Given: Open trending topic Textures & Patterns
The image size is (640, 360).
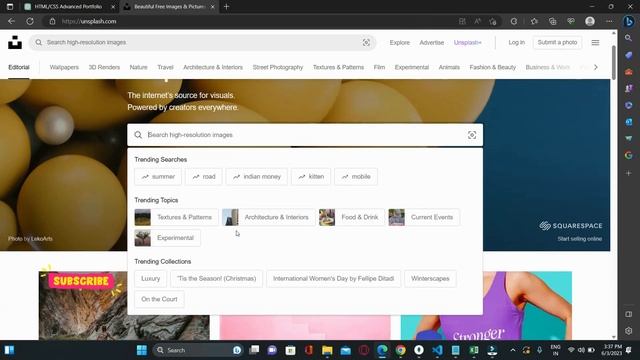Looking at the screenshot, I should [176, 217].
